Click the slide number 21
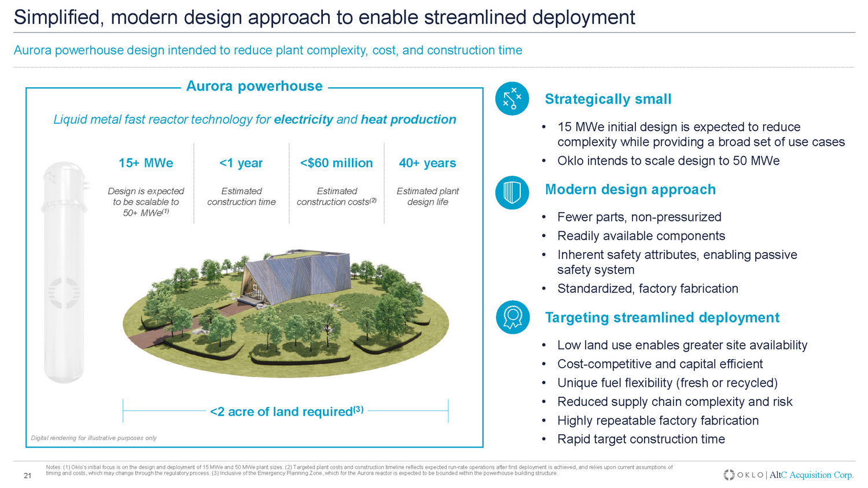The image size is (868, 488). pos(27,476)
